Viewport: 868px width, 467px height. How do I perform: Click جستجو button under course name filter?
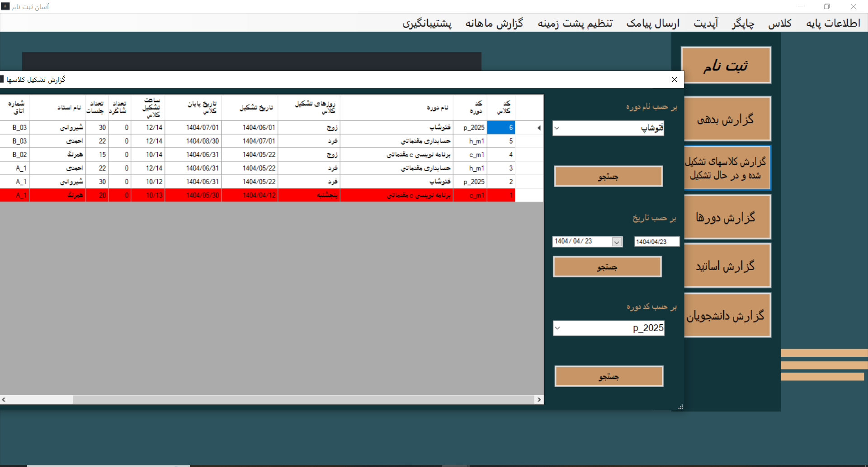608,176
